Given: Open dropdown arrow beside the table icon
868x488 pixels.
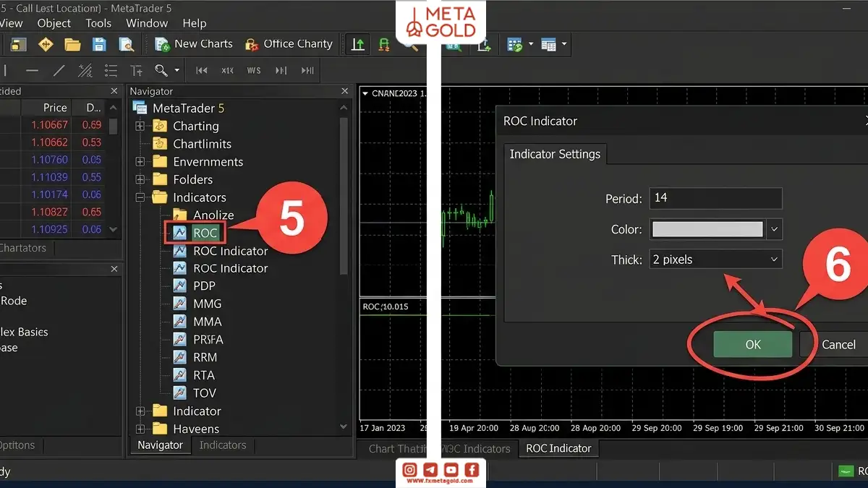Looking at the screenshot, I should 564,45.
